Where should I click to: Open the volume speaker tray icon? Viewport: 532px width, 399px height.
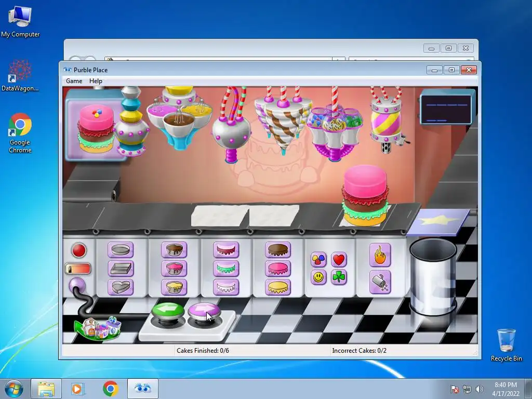(x=479, y=389)
